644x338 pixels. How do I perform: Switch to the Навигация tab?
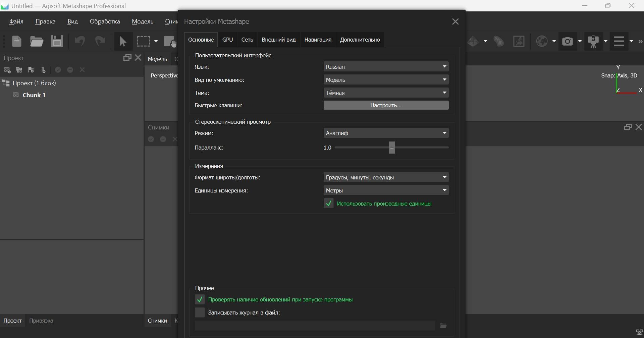[x=318, y=40]
